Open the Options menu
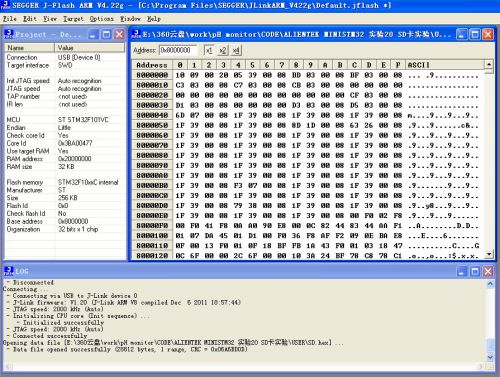The width and height of the screenshot is (500, 377). (x=102, y=19)
